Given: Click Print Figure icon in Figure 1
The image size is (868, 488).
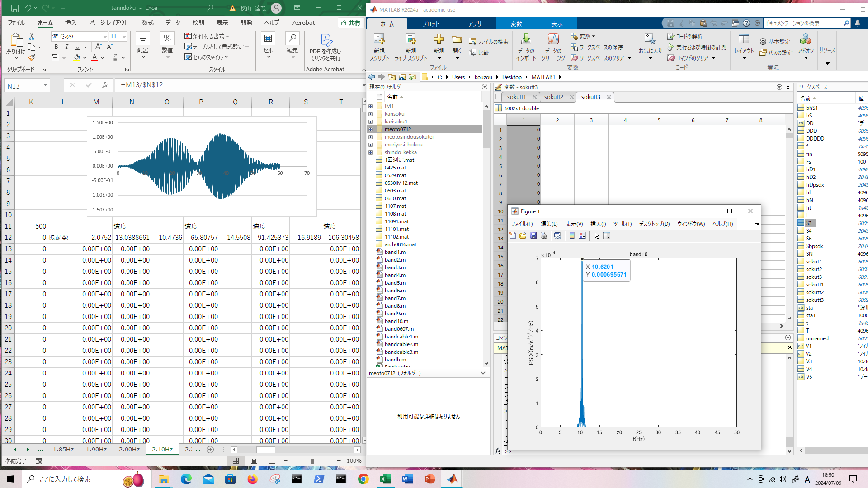Looking at the screenshot, I should pyautogui.click(x=544, y=235).
